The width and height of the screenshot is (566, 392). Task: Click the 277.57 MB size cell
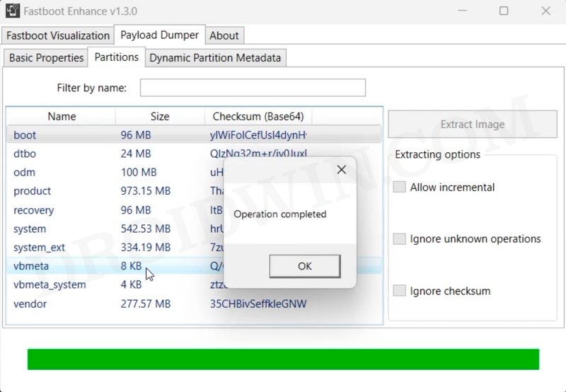coord(146,304)
